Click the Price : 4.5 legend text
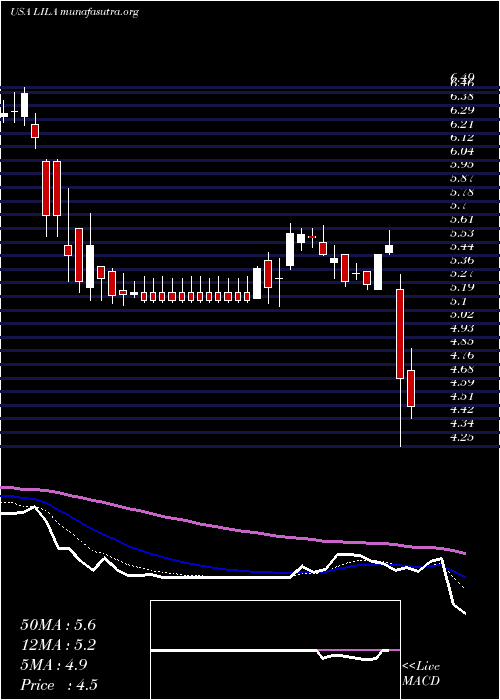 point(59,685)
